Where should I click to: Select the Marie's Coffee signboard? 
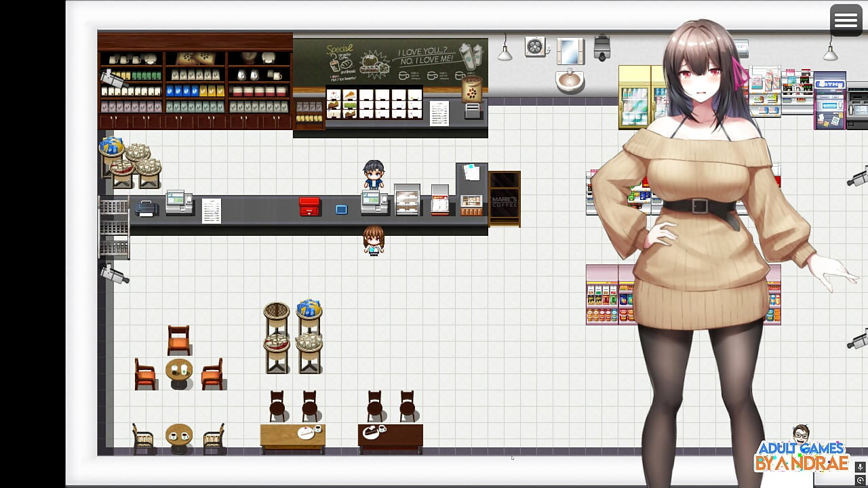tap(504, 198)
